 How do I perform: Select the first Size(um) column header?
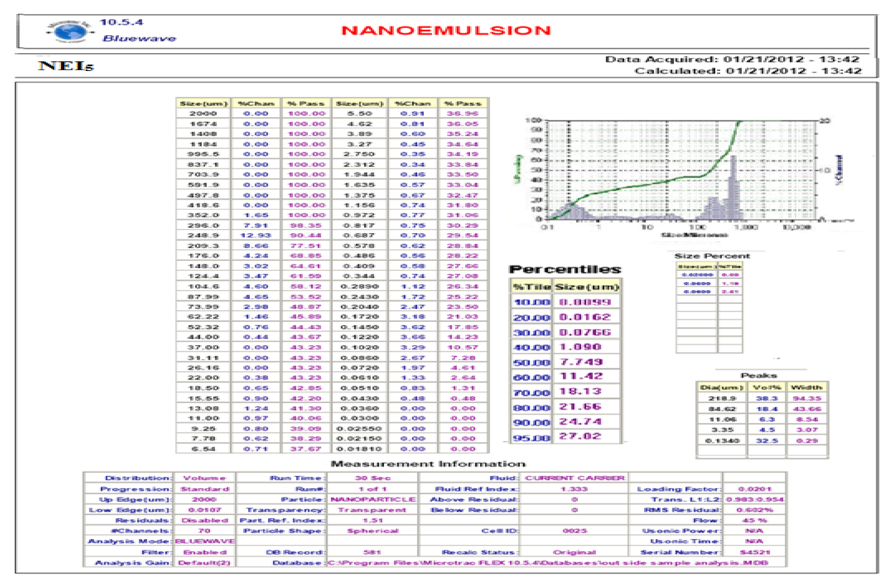[203, 104]
